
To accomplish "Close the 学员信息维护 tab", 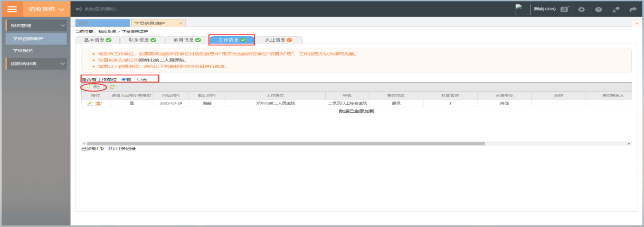I will pos(180,23).
